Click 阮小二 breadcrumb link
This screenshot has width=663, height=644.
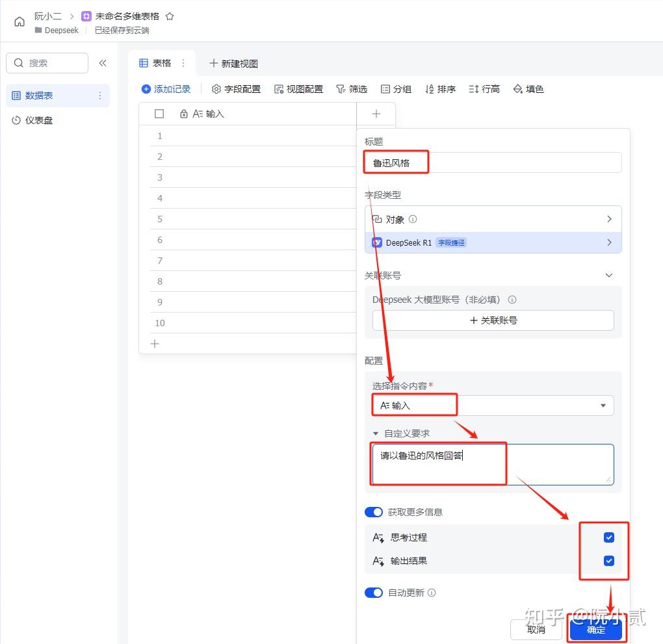pyautogui.click(x=48, y=16)
